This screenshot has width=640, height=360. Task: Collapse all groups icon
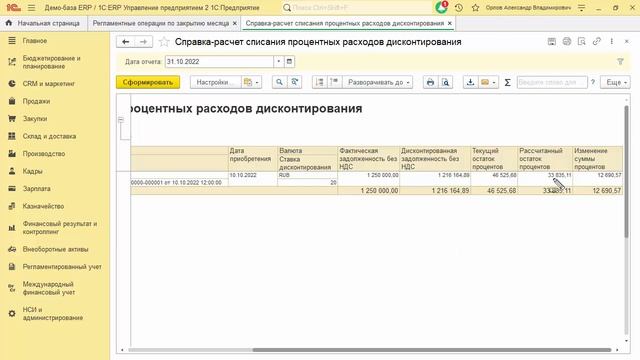[319, 82]
